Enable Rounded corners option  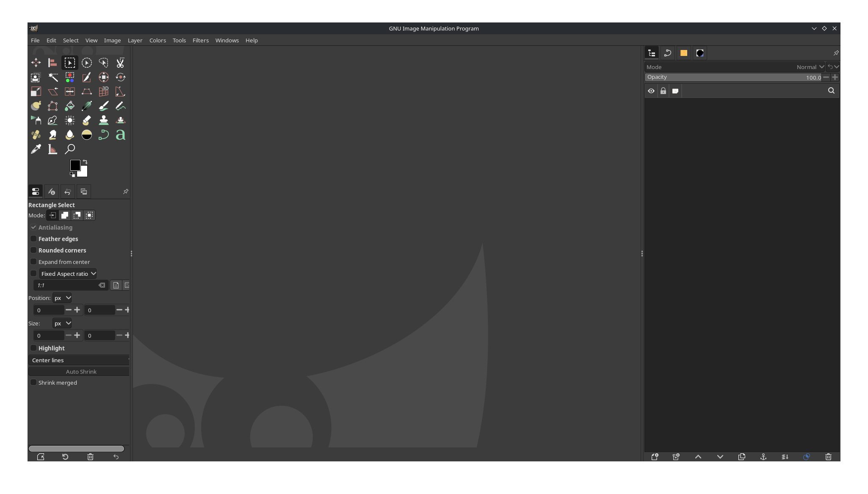[x=33, y=250]
